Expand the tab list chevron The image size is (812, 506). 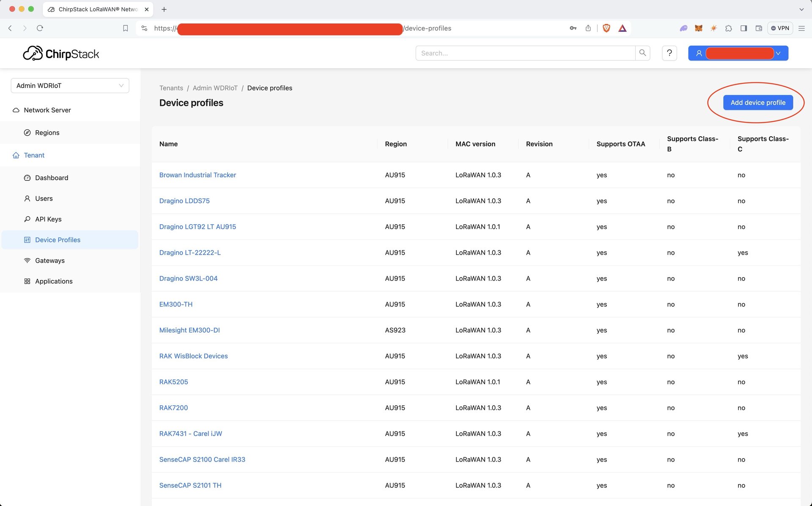pyautogui.click(x=801, y=9)
